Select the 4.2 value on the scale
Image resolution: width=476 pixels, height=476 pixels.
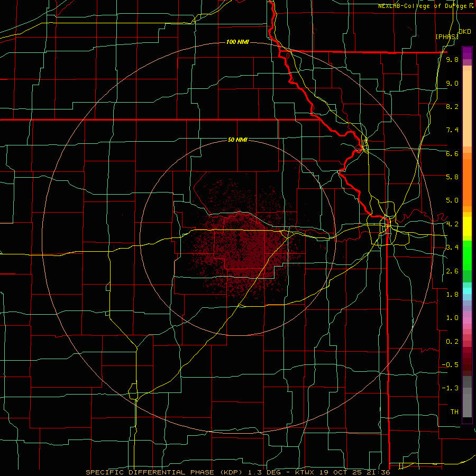452,224
